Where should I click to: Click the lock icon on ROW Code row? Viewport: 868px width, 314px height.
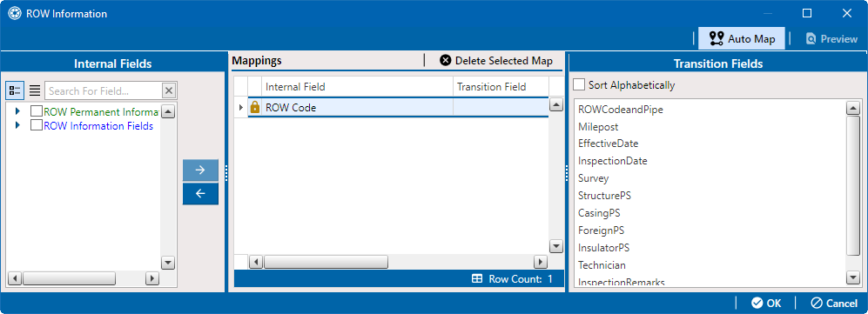point(254,107)
